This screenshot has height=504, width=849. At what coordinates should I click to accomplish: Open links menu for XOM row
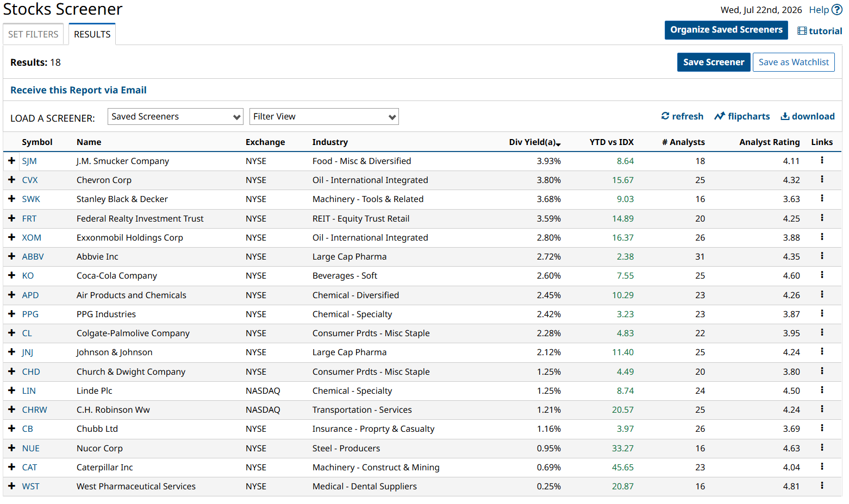click(x=822, y=237)
